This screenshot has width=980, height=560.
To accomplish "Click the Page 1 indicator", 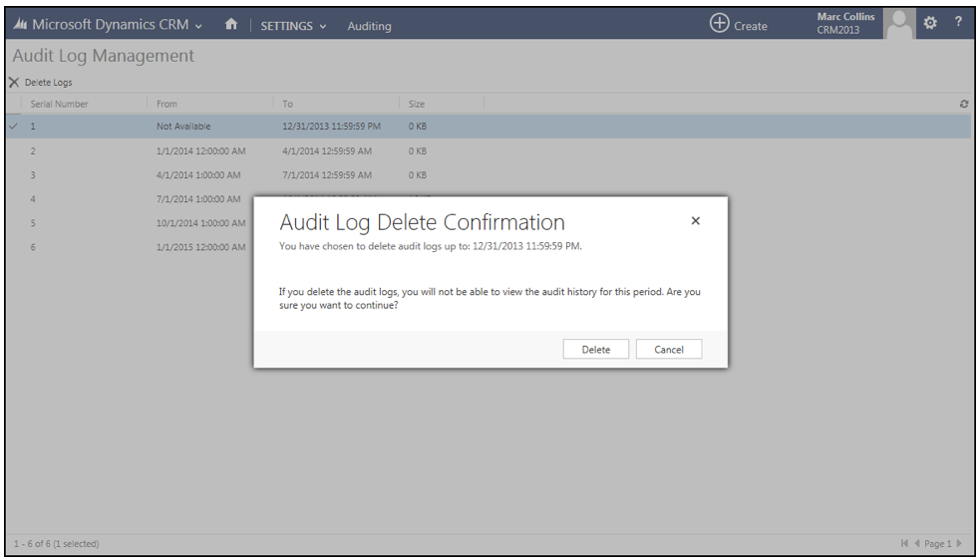I will click(937, 544).
